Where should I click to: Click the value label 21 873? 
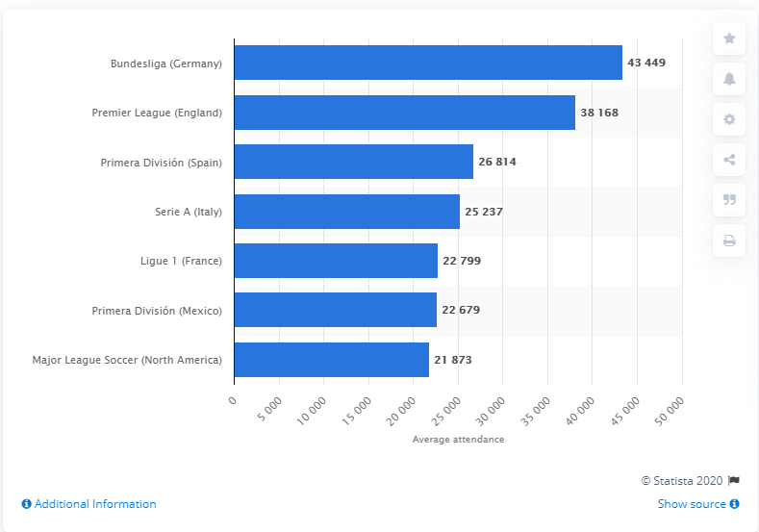click(x=452, y=360)
